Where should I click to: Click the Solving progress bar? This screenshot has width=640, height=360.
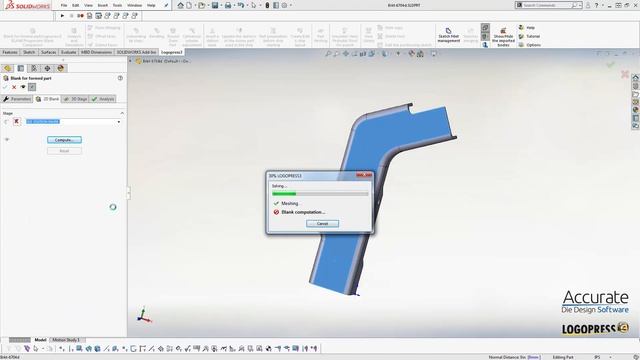[x=320, y=194]
